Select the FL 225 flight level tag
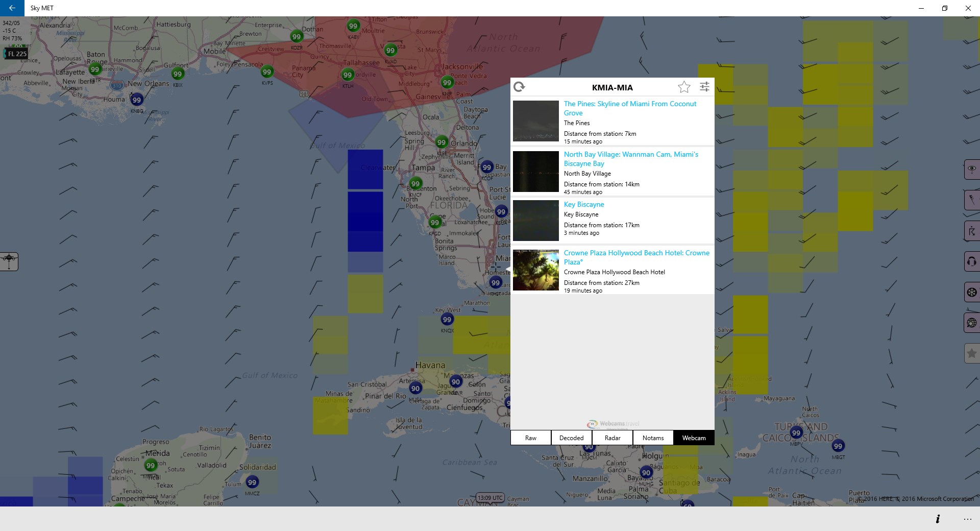This screenshot has width=980, height=531. [x=16, y=54]
